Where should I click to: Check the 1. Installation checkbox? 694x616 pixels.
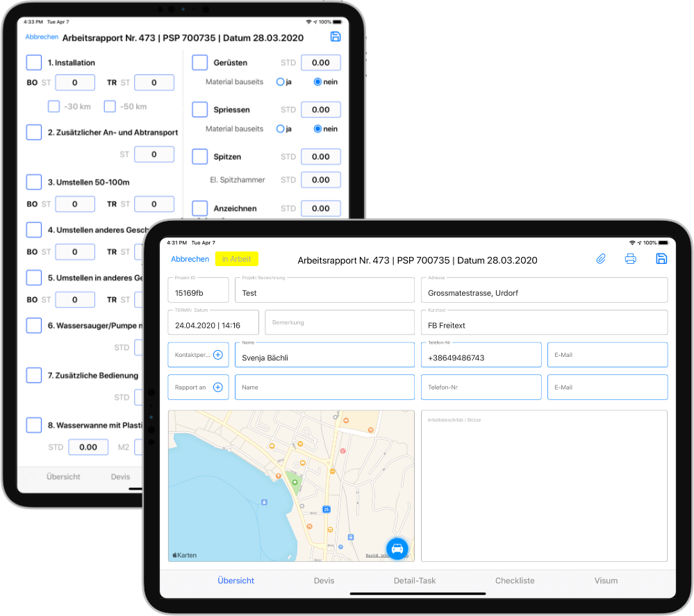[34, 63]
